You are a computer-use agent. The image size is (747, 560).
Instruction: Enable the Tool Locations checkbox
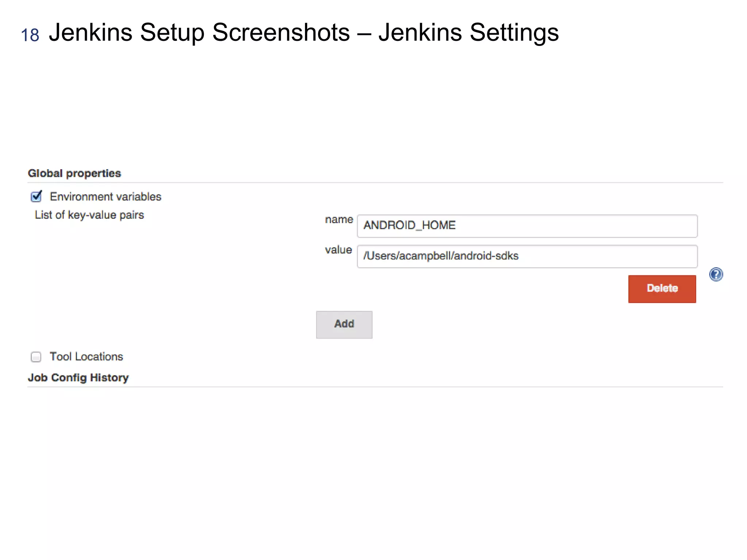pyautogui.click(x=36, y=357)
